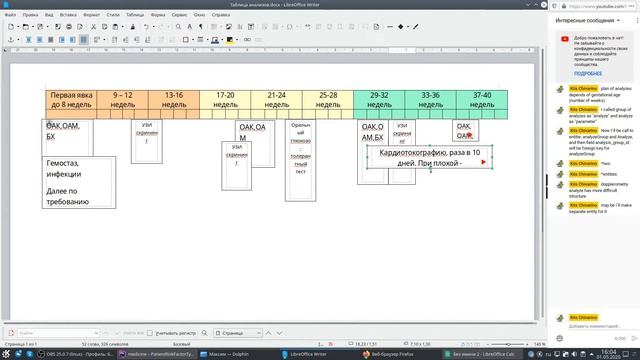Click the Paste toolbar icon
This screenshot has height=360, width=640.
pos(116,27)
